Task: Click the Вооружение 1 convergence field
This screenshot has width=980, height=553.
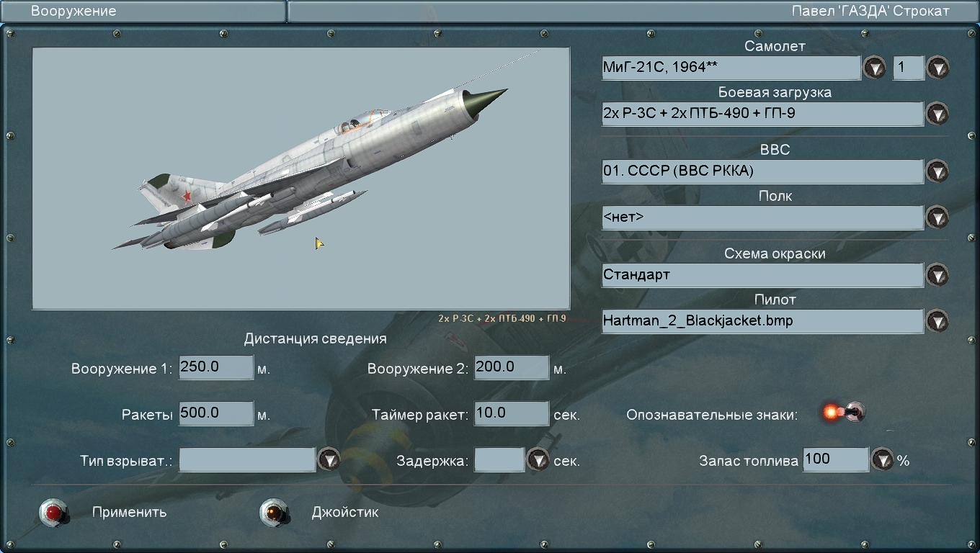Action: 216,367
